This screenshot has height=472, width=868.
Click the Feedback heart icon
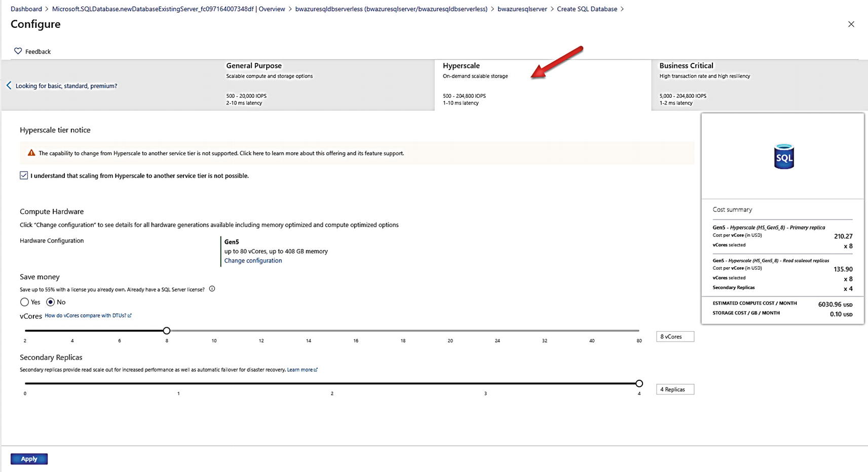[18, 51]
